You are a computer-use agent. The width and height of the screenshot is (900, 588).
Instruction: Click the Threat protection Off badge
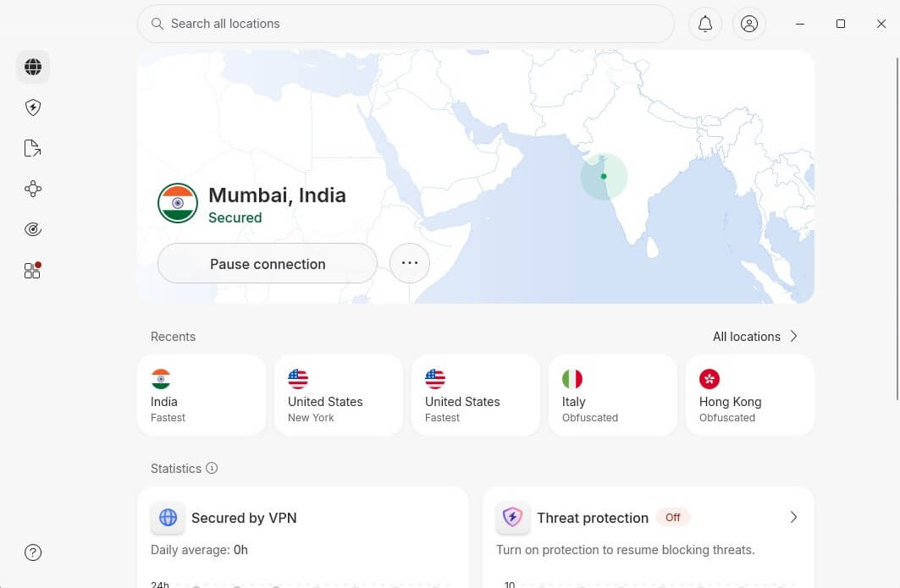673,518
